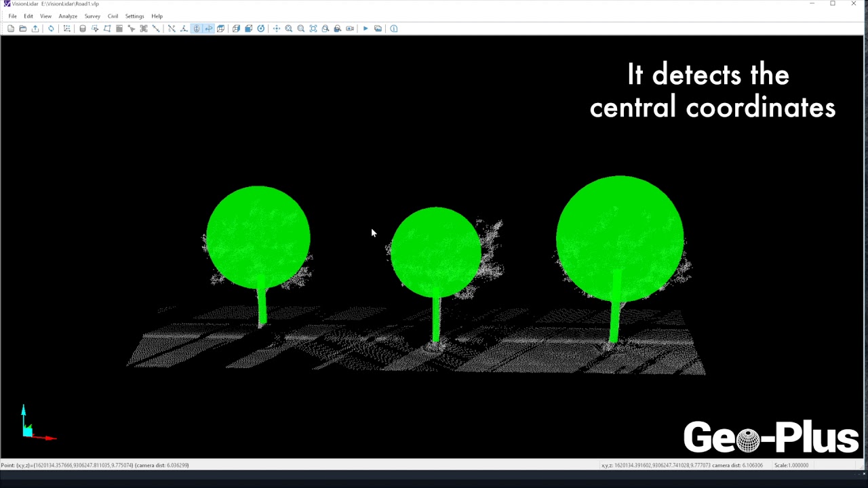Screen dimensions: 868x488
Task: Open the Analyze menu
Action: (x=68, y=16)
